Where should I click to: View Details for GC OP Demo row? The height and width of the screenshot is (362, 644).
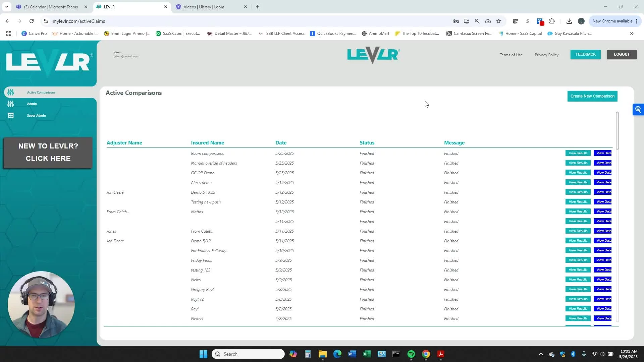[603, 173]
